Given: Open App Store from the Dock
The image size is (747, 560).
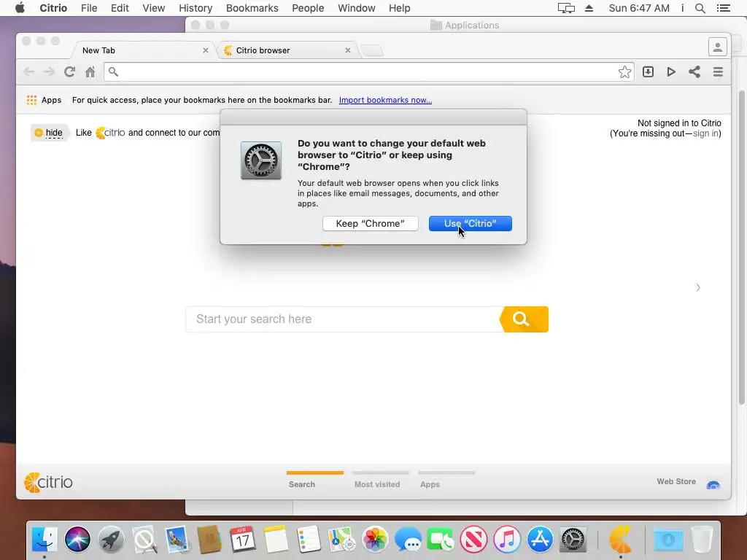Looking at the screenshot, I should (540, 540).
